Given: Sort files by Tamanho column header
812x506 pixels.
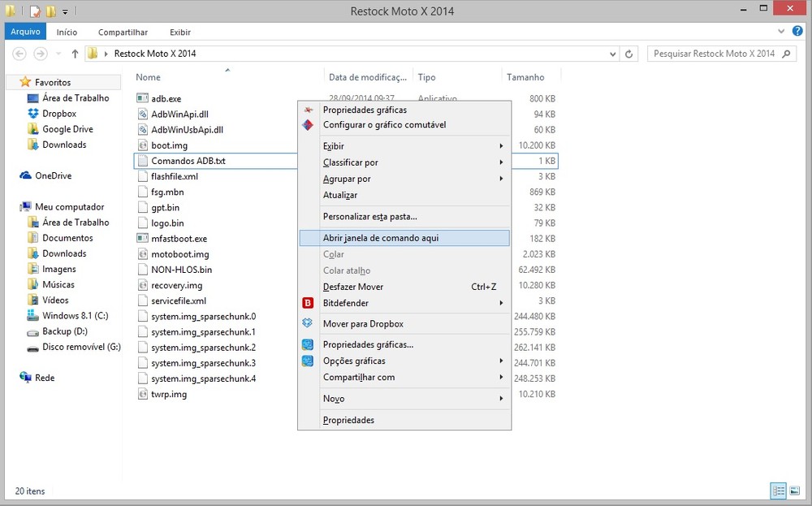Looking at the screenshot, I should coord(525,77).
